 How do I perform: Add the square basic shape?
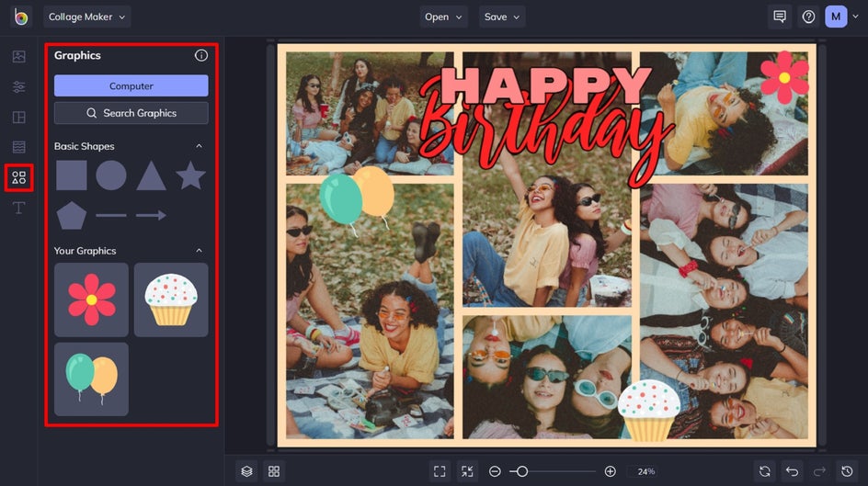[x=72, y=175]
